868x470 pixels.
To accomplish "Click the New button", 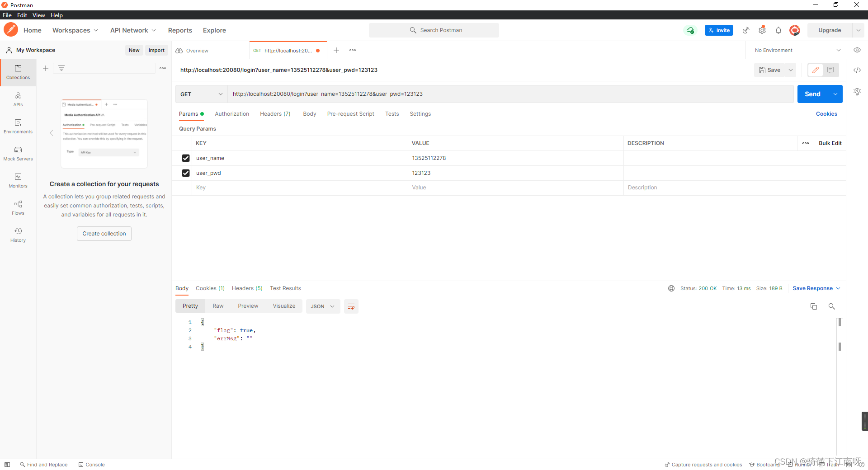I will click(134, 50).
